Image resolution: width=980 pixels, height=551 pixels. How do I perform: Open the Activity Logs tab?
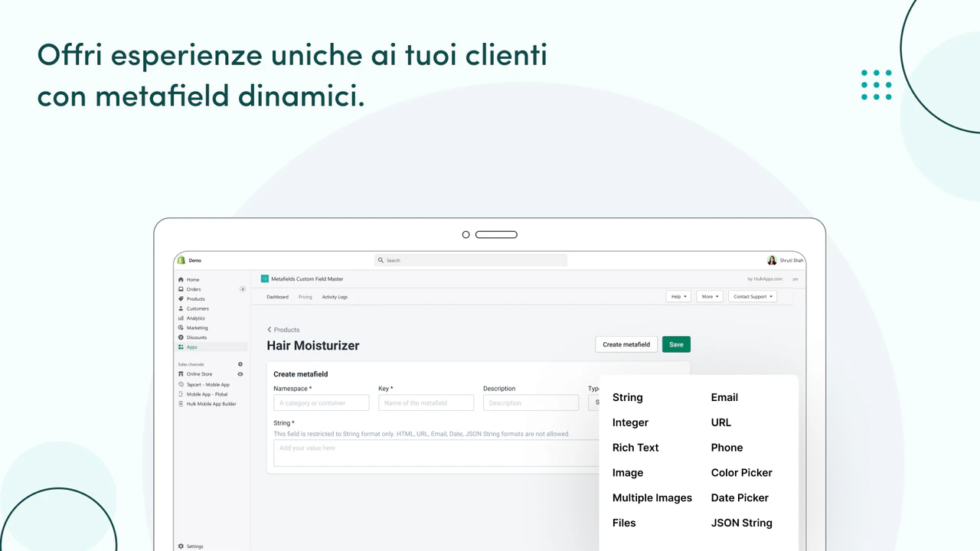tap(335, 297)
